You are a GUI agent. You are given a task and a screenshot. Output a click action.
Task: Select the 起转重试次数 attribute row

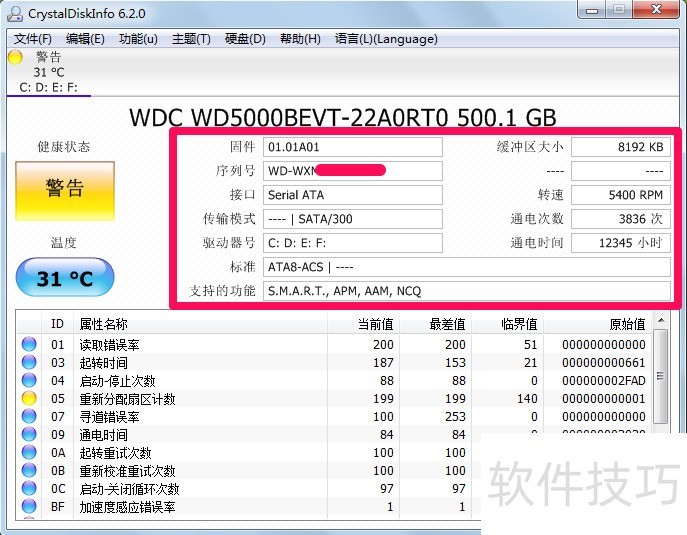point(249,452)
